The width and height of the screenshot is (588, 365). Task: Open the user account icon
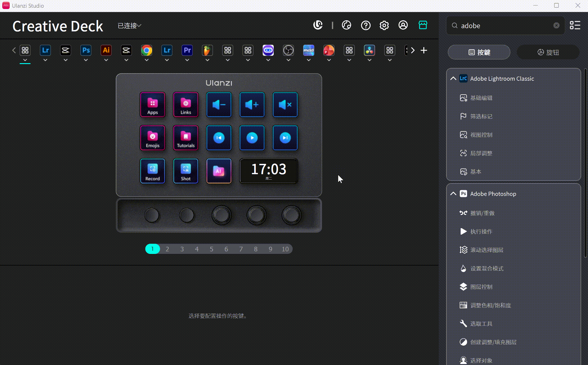403,25
